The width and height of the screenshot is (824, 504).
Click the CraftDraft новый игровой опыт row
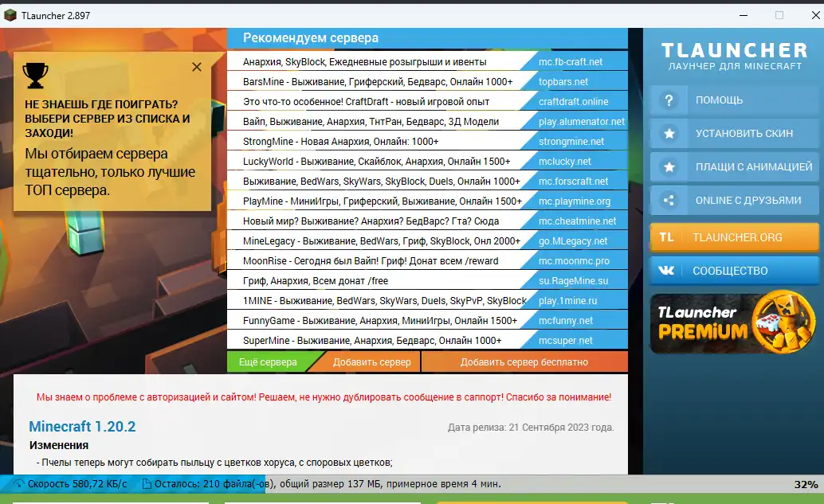(367, 102)
